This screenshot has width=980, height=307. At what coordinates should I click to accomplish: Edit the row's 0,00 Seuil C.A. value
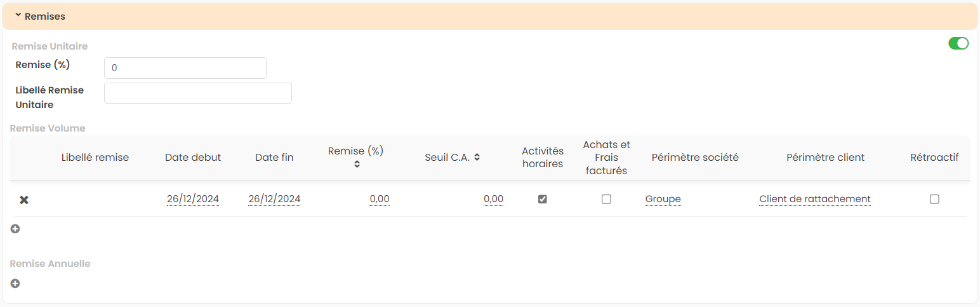(493, 199)
